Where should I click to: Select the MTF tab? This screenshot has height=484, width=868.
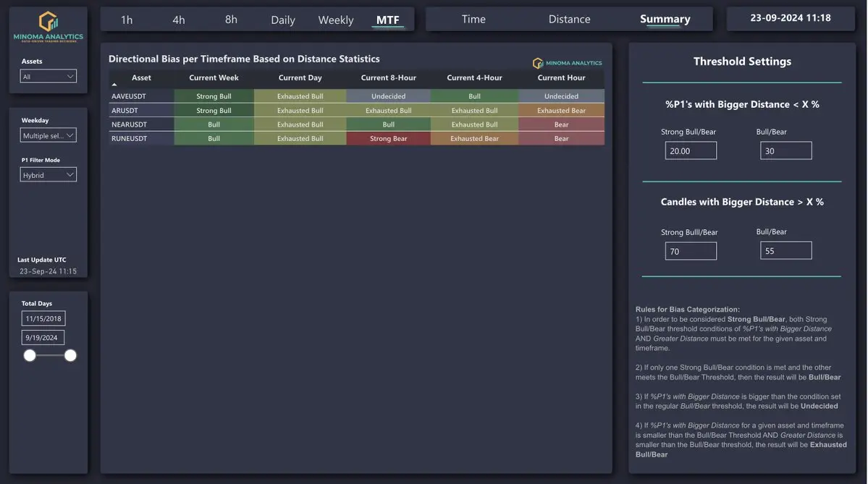[x=388, y=20]
